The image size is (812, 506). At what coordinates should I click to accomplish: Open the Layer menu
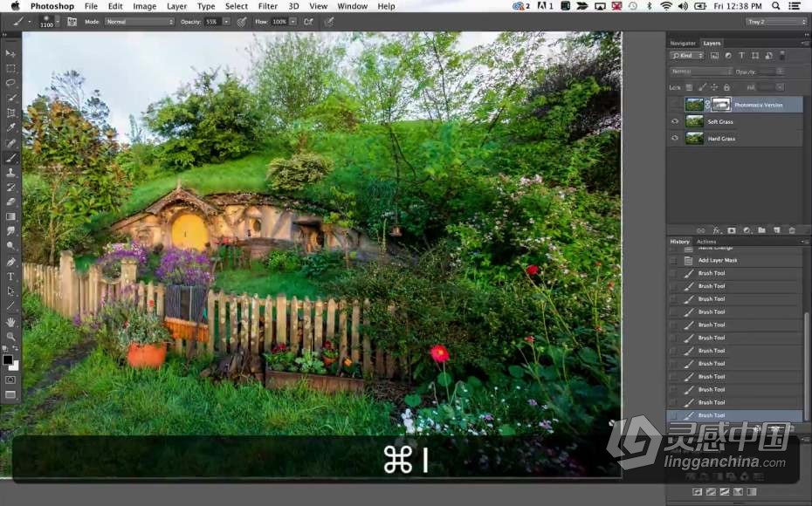click(x=176, y=6)
